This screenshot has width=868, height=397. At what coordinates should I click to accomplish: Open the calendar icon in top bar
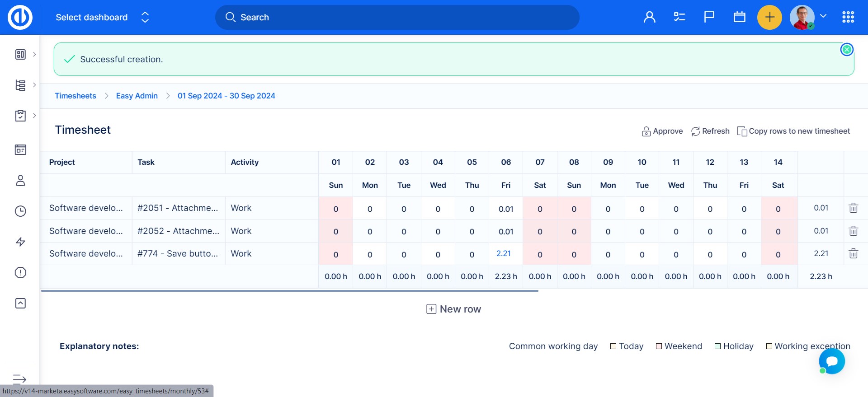click(739, 17)
